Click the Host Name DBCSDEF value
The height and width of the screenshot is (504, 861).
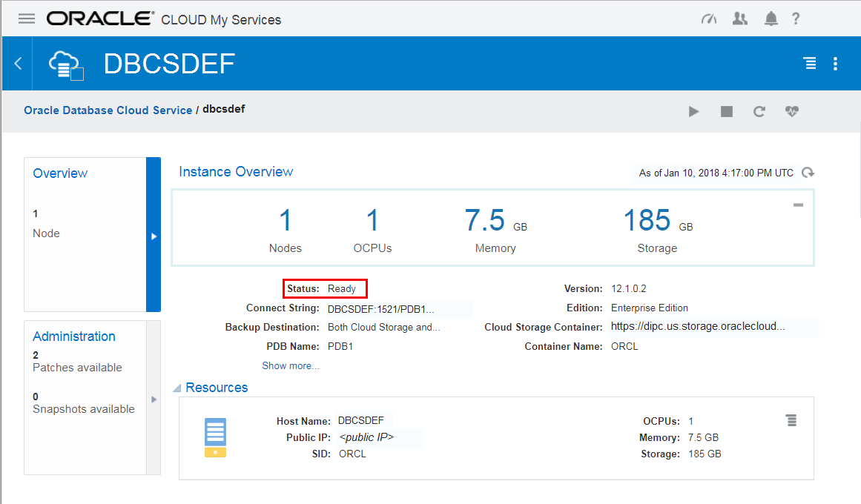coord(360,420)
